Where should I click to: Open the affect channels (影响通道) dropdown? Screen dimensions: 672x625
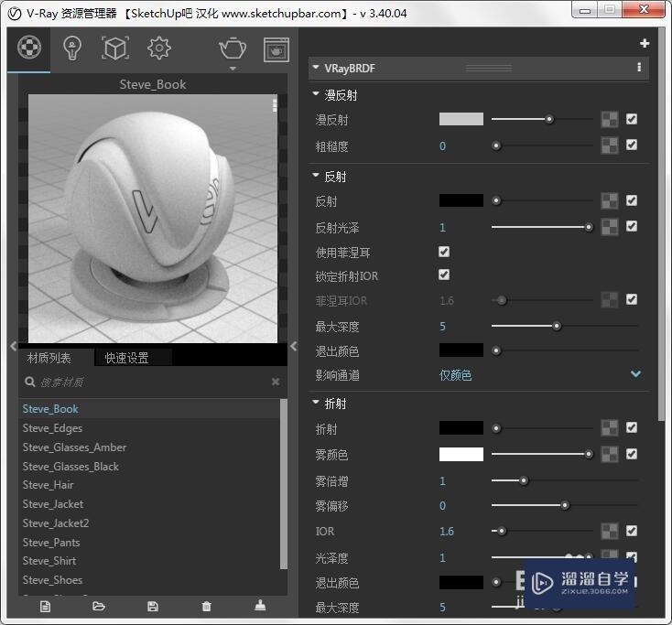pos(635,374)
